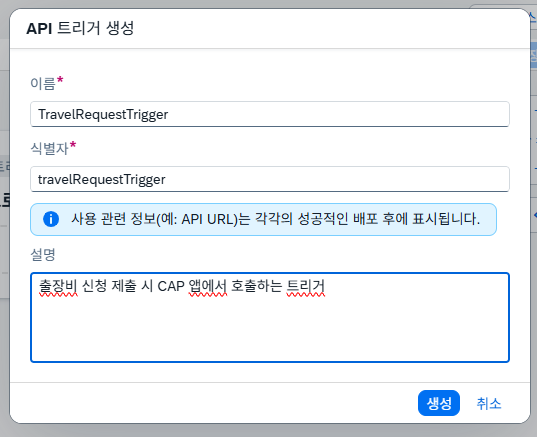Click the info message about API URL deployment
This screenshot has width=537, height=437.
tap(276, 219)
